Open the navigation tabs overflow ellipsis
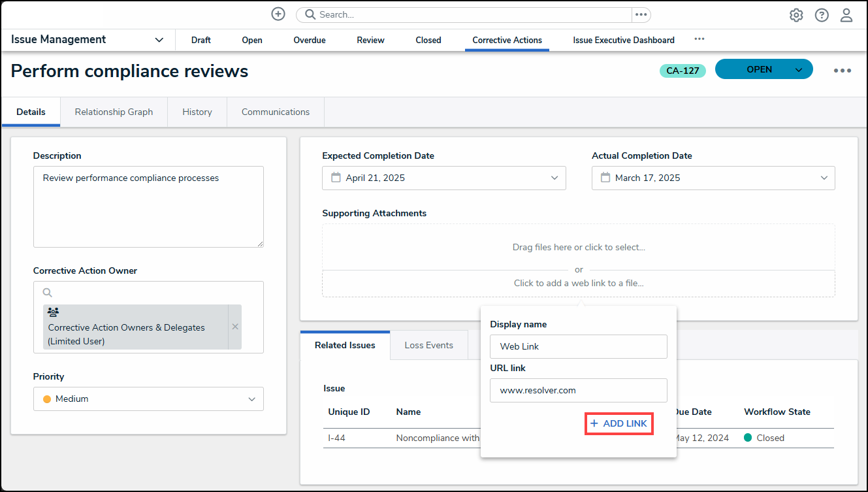This screenshot has height=492, width=868. tap(699, 39)
